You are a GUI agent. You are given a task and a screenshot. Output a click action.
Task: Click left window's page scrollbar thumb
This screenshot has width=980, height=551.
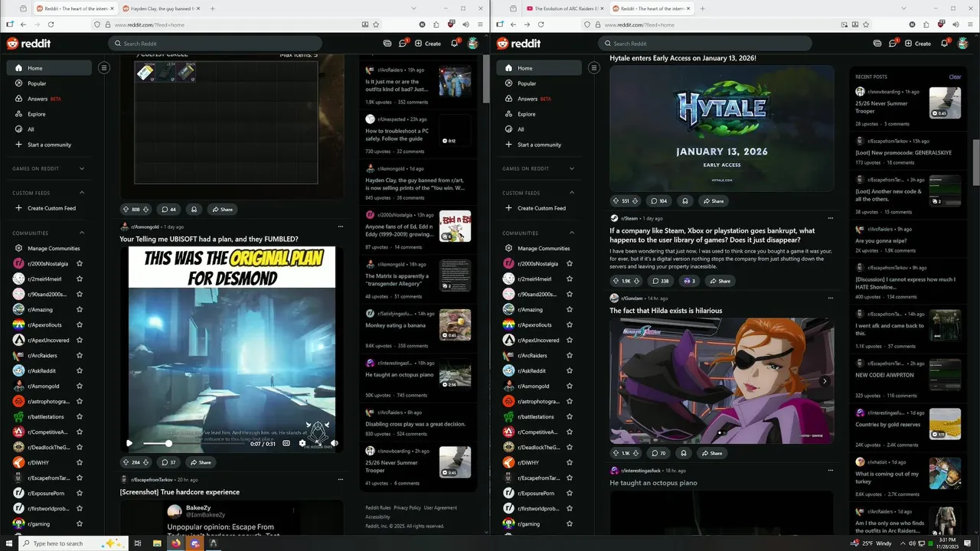tap(486, 79)
